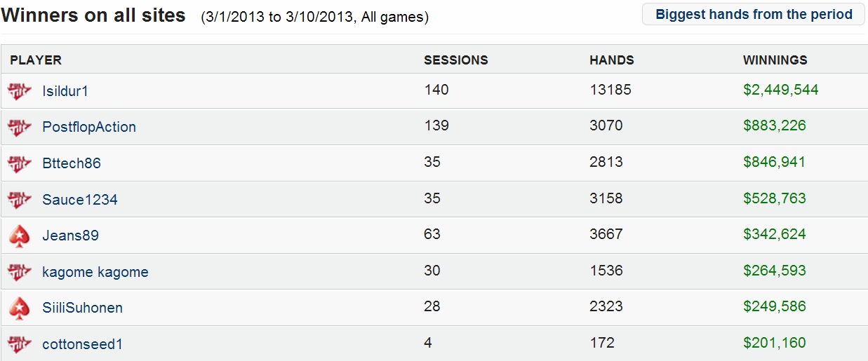Open Jeans89 player link
This screenshot has height=361, width=868.
click(70, 236)
